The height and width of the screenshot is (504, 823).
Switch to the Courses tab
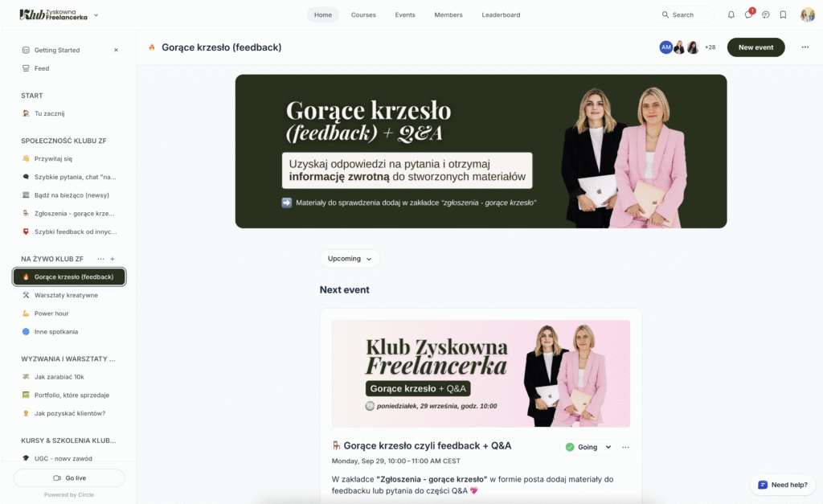363,14
